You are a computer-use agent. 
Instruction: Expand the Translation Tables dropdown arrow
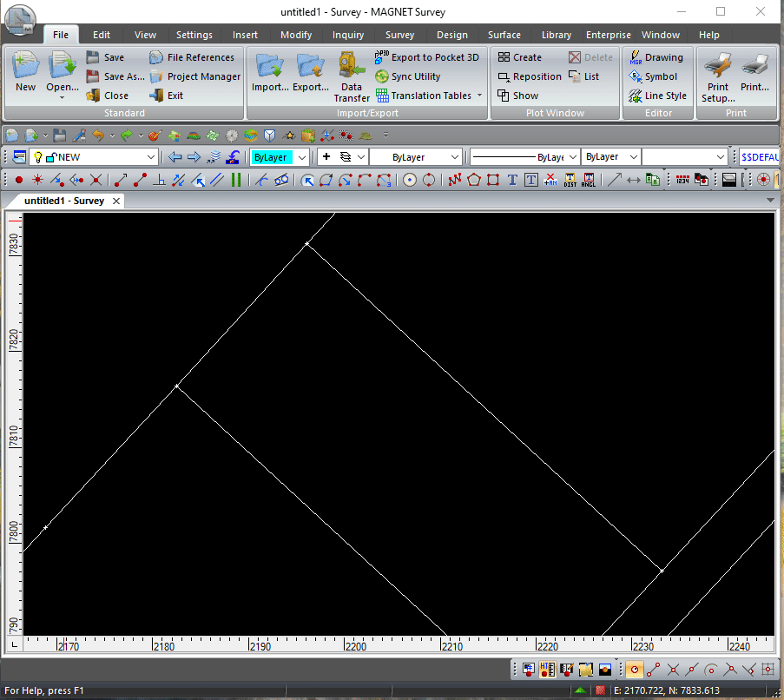(x=478, y=96)
